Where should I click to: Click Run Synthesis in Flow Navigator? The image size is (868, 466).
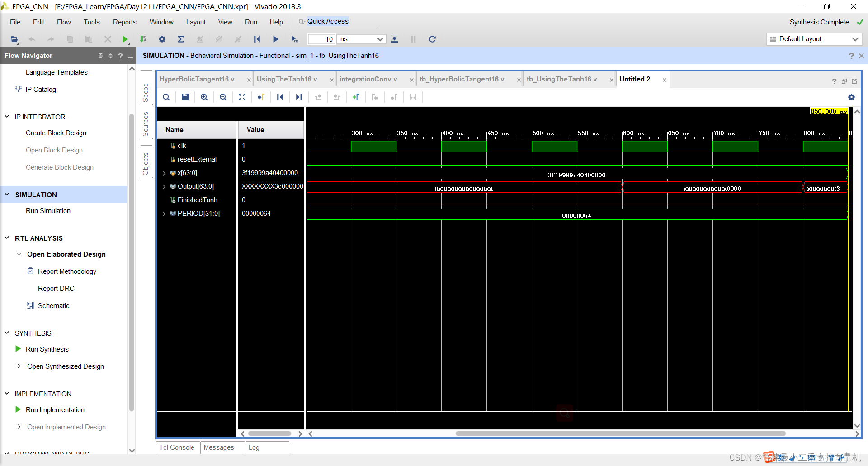tap(47, 349)
